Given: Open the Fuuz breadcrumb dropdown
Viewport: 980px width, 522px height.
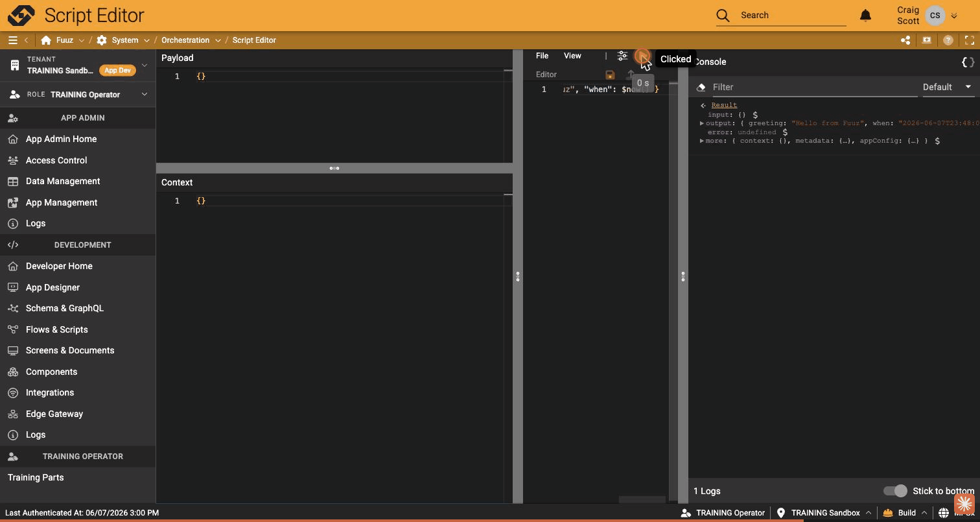Looking at the screenshot, I should pyautogui.click(x=81, y=40).
